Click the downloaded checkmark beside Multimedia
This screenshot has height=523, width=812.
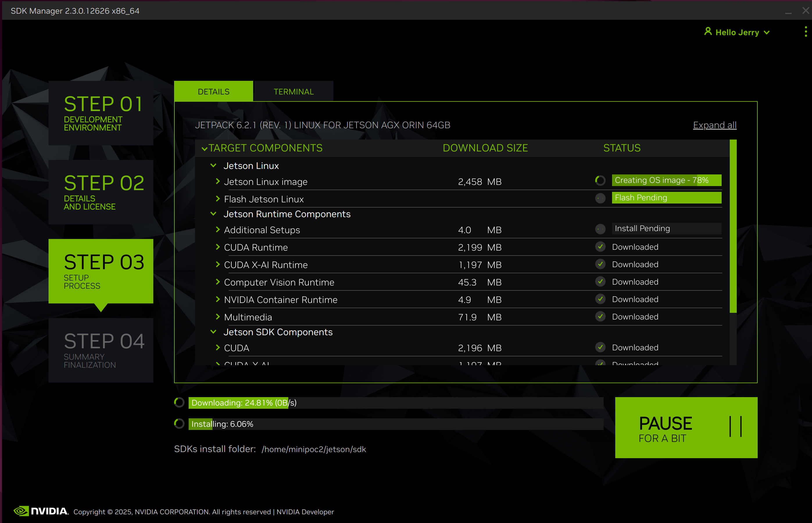(x=600, y=317)
